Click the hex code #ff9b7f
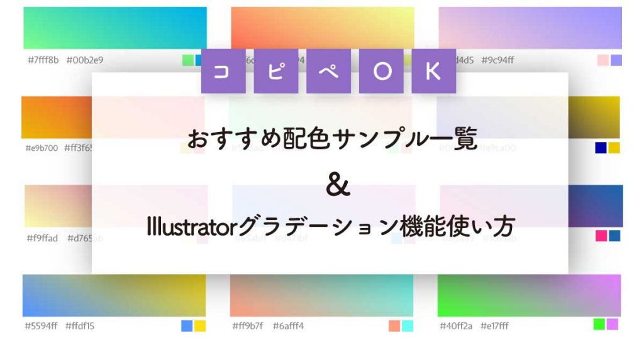 click(248, 326)
